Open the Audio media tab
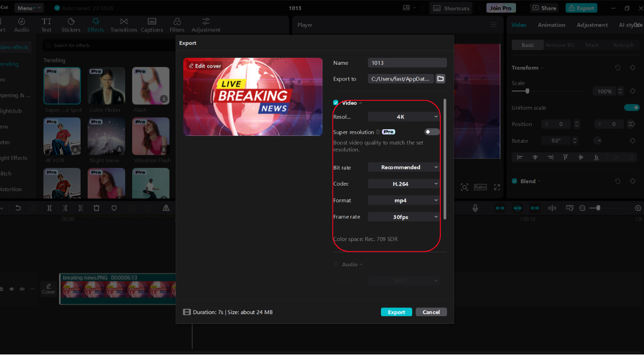 click(x=22, y=25)
